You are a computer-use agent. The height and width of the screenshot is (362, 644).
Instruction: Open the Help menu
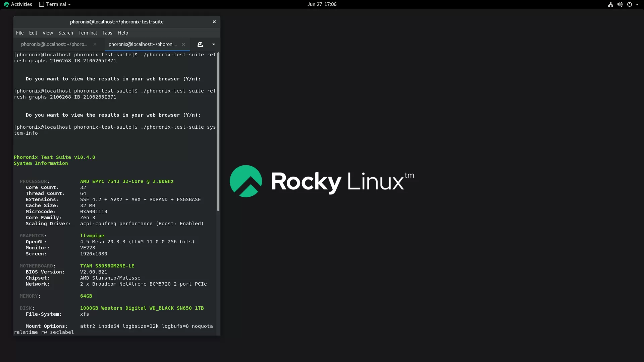click(x=123, y=33)
